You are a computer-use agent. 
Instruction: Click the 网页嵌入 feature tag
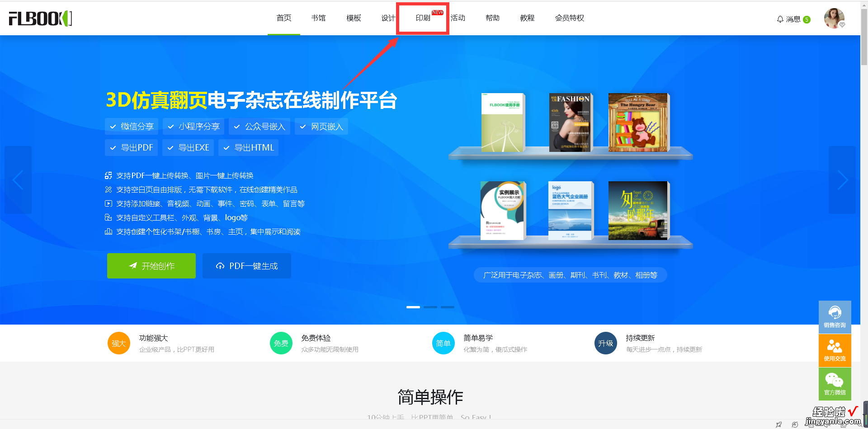tap(321, 127)
